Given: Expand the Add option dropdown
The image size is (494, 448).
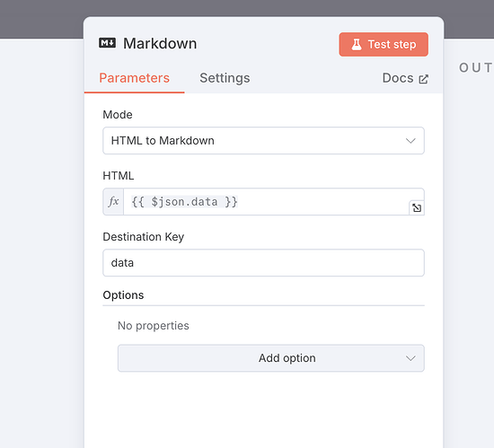Looking at the screenshot, I should (x=271, y=358).
